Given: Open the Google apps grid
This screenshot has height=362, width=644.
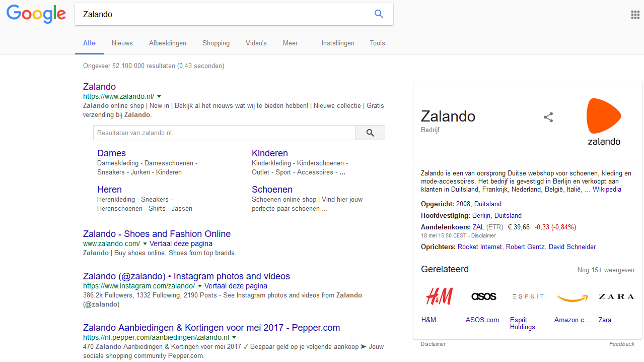Looking at the screenshot, I should [635, 15].
